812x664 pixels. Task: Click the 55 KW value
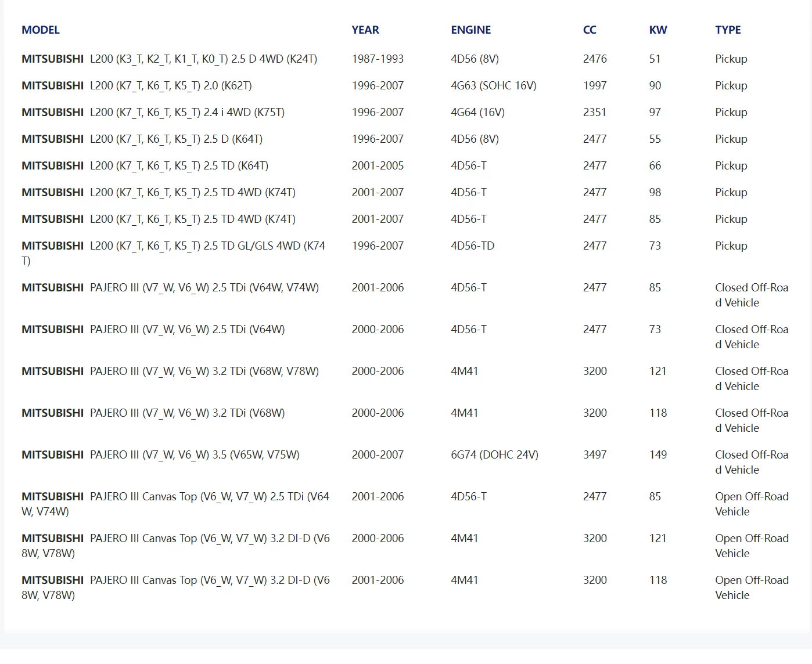coord(655,139)
